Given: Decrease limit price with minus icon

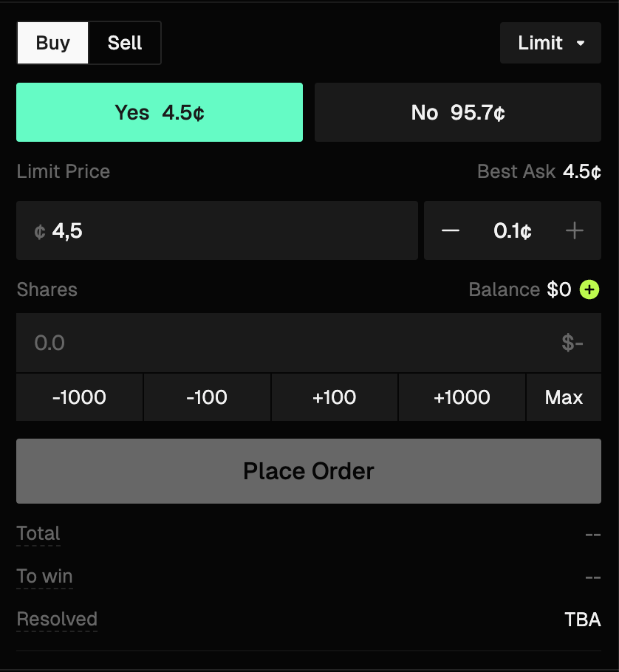Looking at the screenshot, I should pyautogui.click(x=450, y=231).
